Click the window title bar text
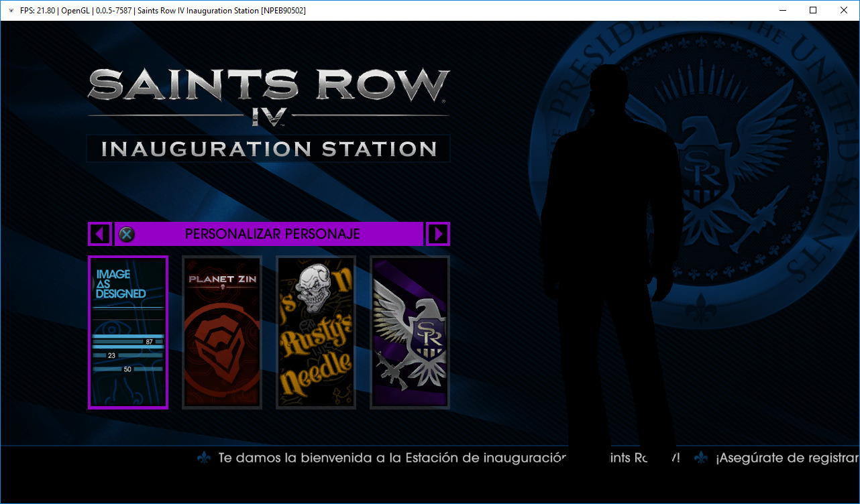This screenshot has height=504, width=860. [x=162, y=11]
